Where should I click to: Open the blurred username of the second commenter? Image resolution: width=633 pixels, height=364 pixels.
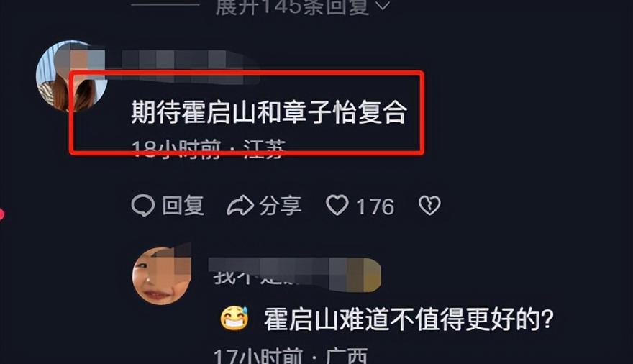click(x=295, y=274)
